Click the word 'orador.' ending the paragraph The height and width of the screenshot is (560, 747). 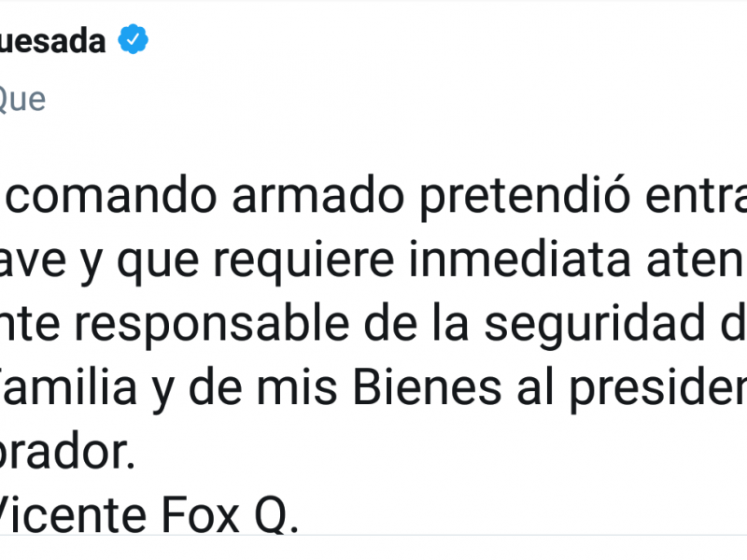pyautogui.click(x=67, y=452)
